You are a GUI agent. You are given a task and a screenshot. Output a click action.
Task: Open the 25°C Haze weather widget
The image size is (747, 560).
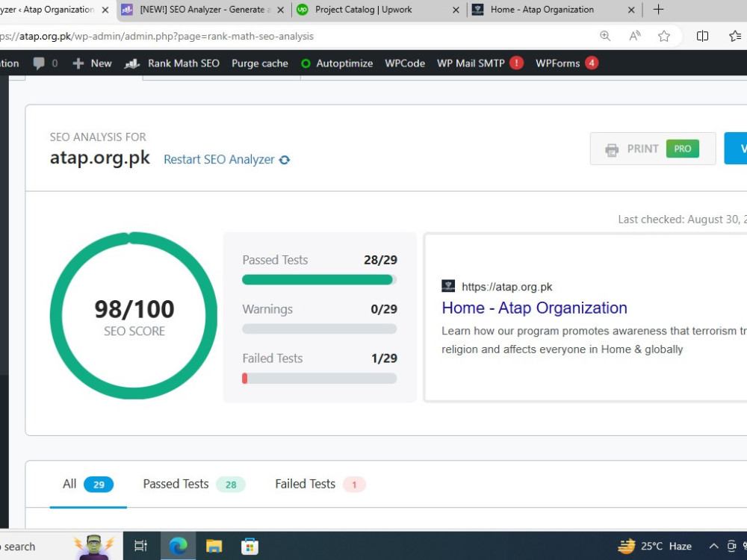pos(655,547)
